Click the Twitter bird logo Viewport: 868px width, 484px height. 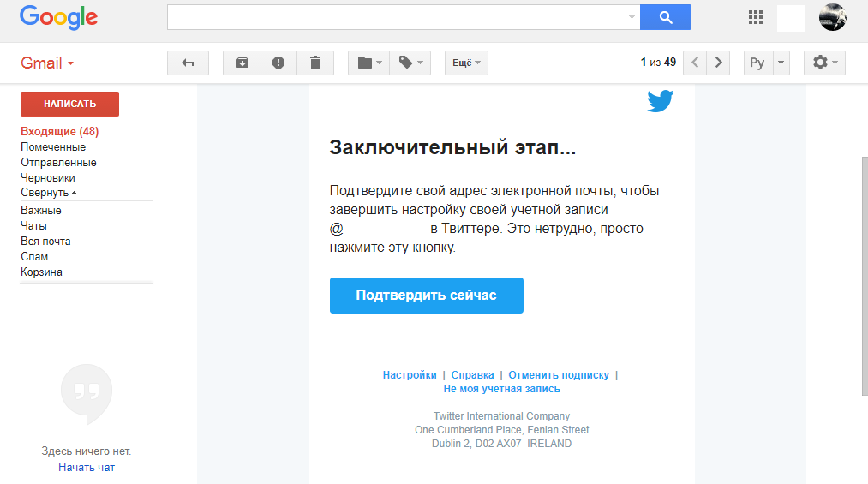[661, 101]
